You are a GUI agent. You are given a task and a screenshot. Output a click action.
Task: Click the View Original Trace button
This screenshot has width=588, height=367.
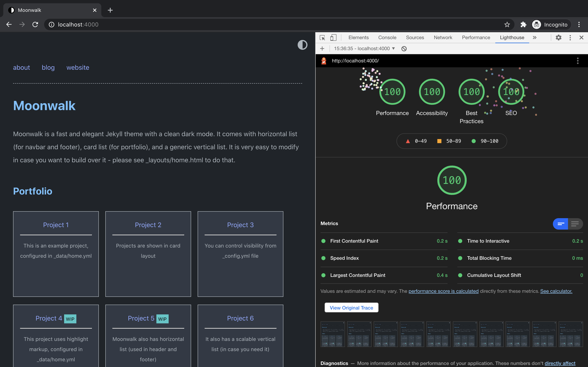coord(351,307)
